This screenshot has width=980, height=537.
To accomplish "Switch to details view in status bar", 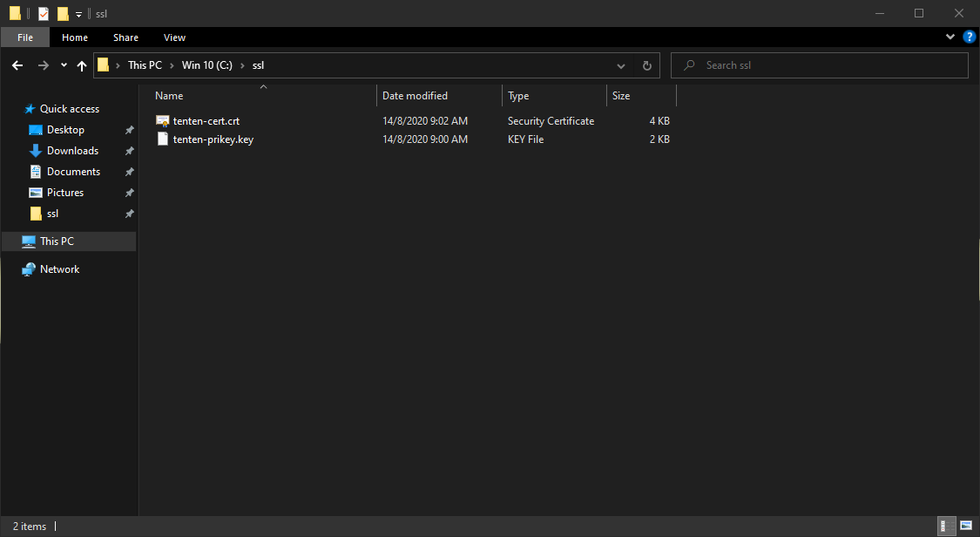I will click(x=947, y=526).
